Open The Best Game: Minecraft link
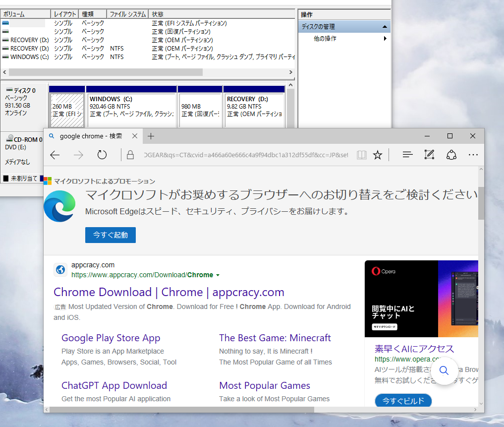This screenshot has width=504, height=427. [275, 338]
